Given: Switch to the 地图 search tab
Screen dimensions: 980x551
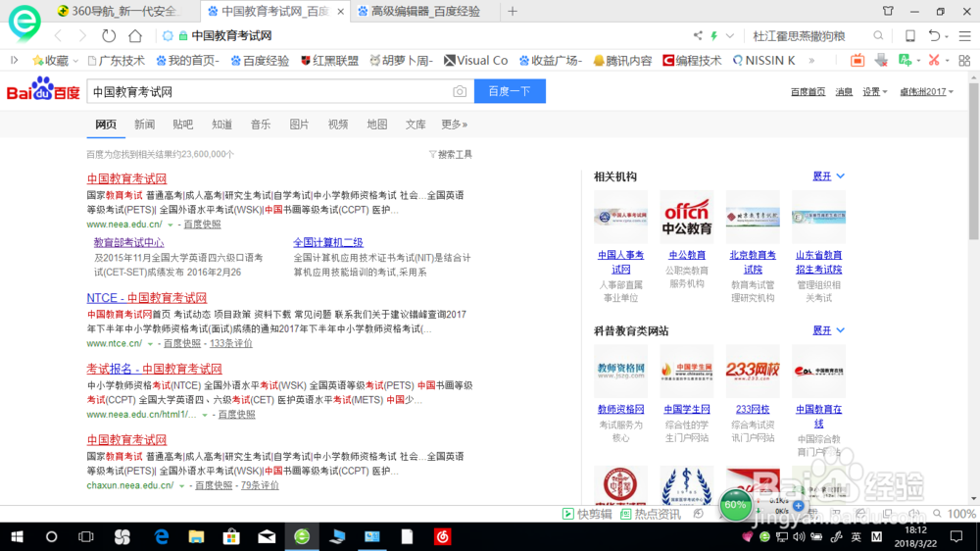Looking at the screenshot, I should click(377, 125).
